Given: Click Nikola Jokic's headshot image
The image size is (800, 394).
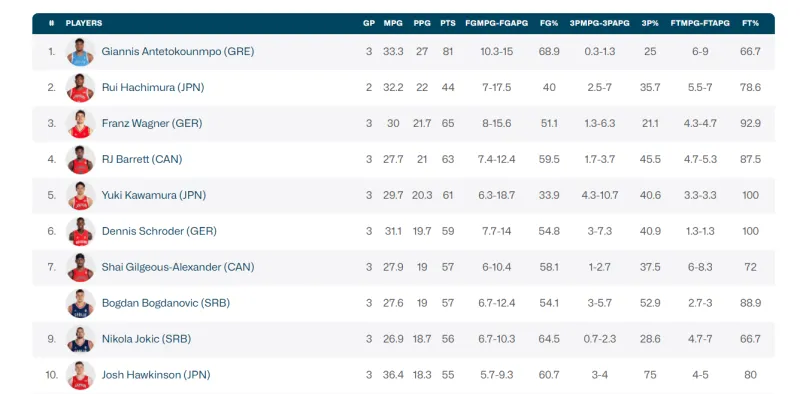Looking at the screenshot, I should click(80, 339).
